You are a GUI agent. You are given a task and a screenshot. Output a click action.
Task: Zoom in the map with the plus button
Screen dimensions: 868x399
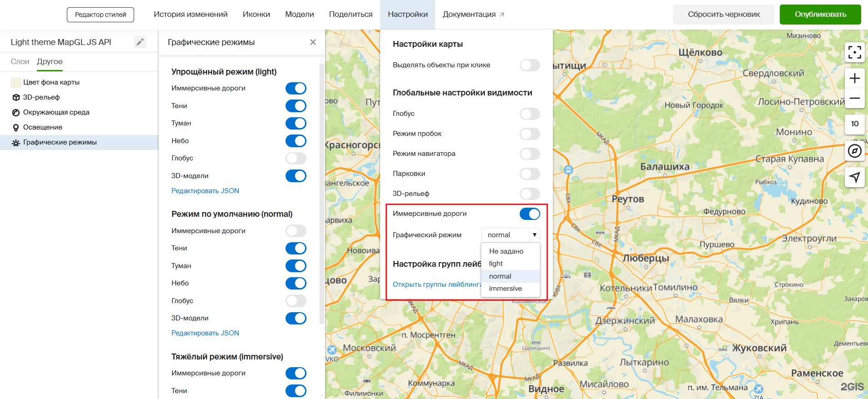854,78
